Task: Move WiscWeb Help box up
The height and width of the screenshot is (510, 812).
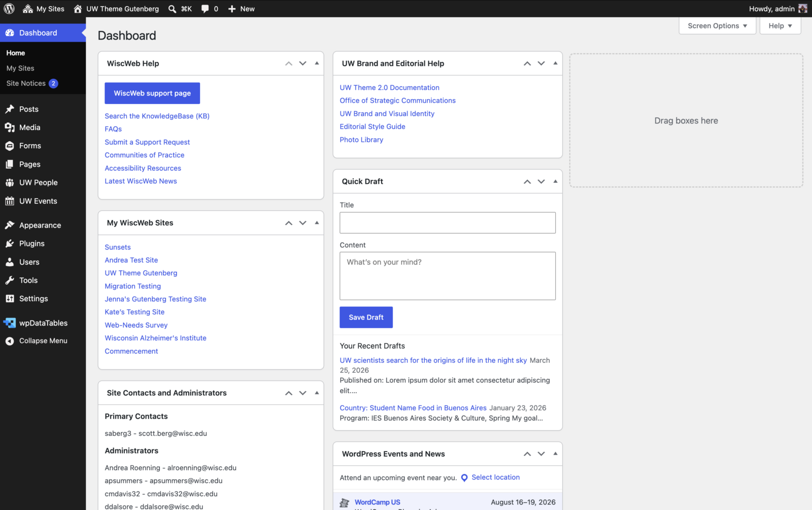Action: [289, 63]
